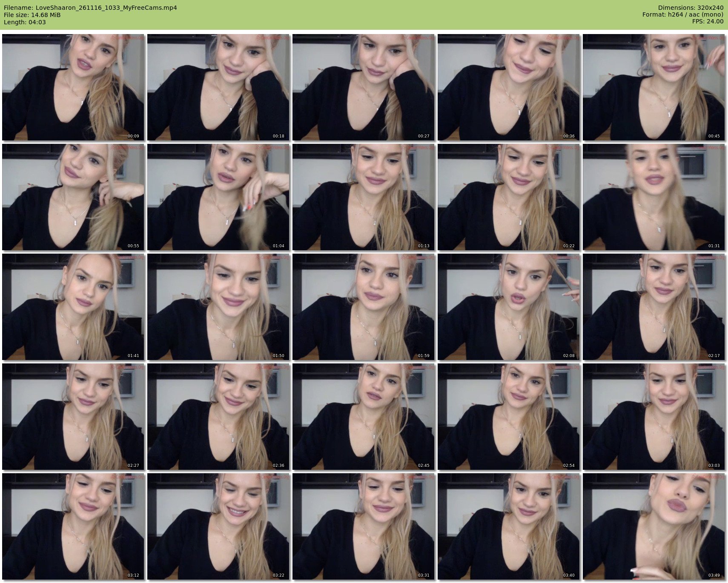
Task: Select the 'File size: 14.68 MiB' text
Action: [x=32, y=15]
